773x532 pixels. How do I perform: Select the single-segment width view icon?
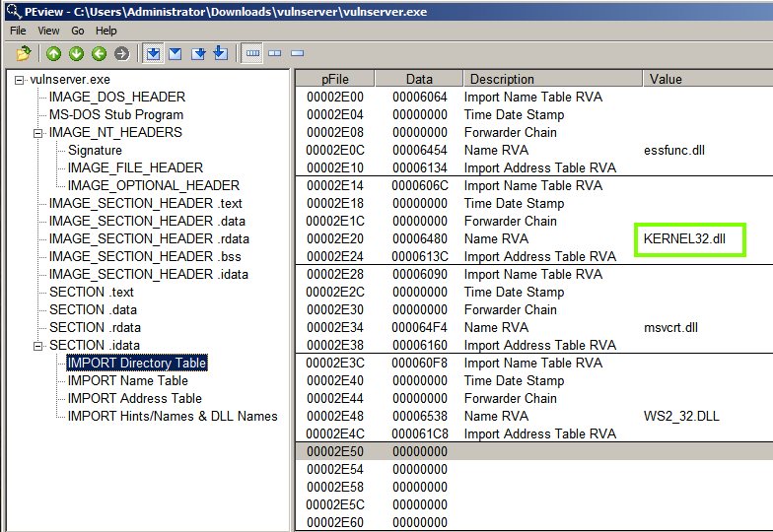(298, 53)
